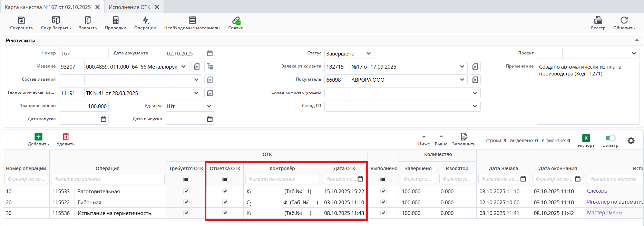Expand the Статус dropdown
The image size is (644, 226).
click(368, 53)
